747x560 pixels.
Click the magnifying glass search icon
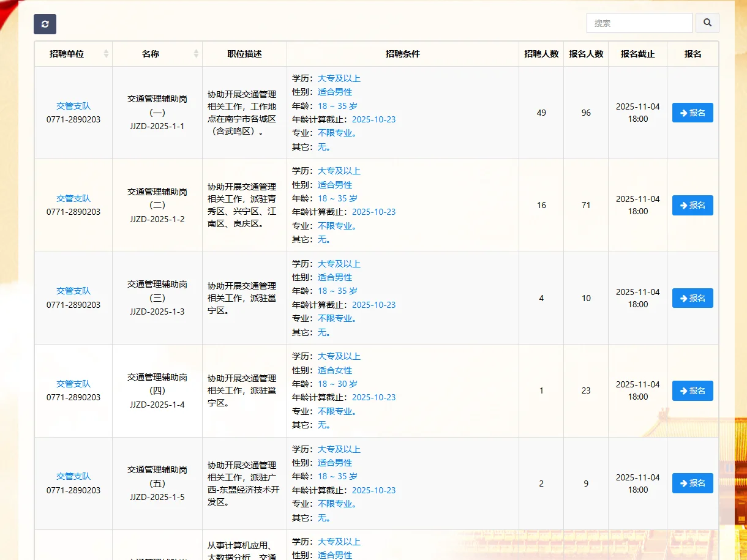point(707,23)
